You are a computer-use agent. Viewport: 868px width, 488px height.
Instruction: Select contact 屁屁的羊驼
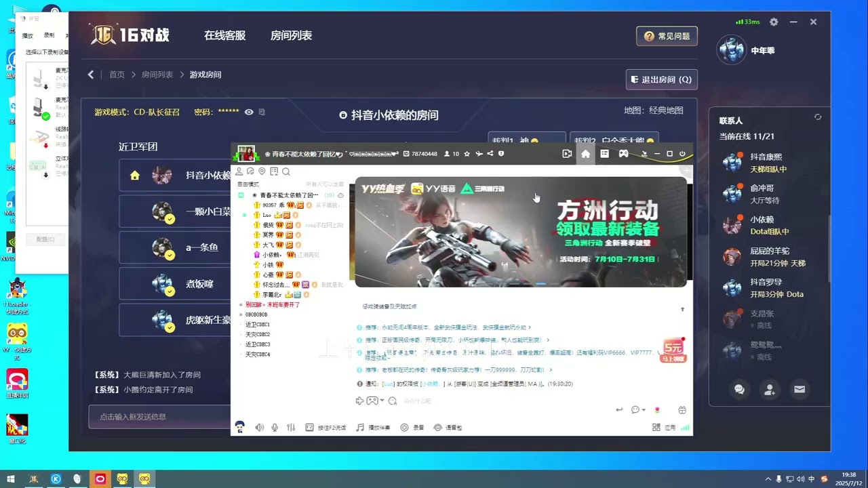[x=770, y=257]
